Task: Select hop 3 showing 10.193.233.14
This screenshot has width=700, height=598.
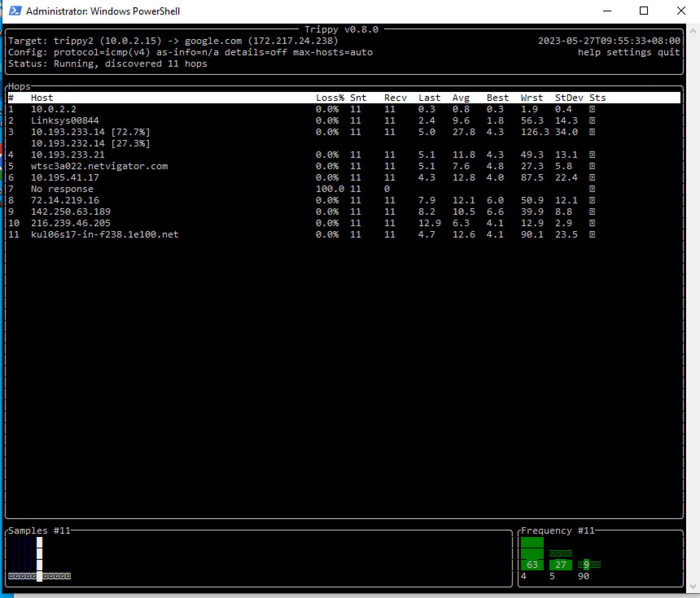Action: pos(90,132)
